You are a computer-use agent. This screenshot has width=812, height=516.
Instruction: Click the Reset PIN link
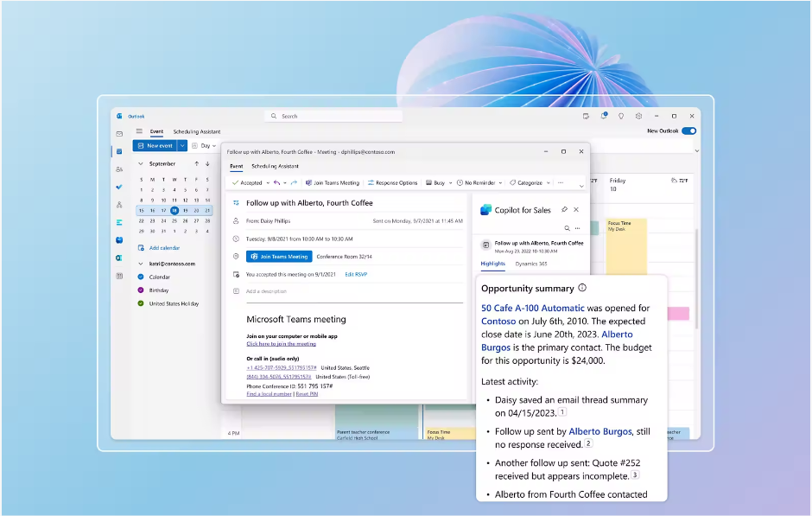coord(307,394)
